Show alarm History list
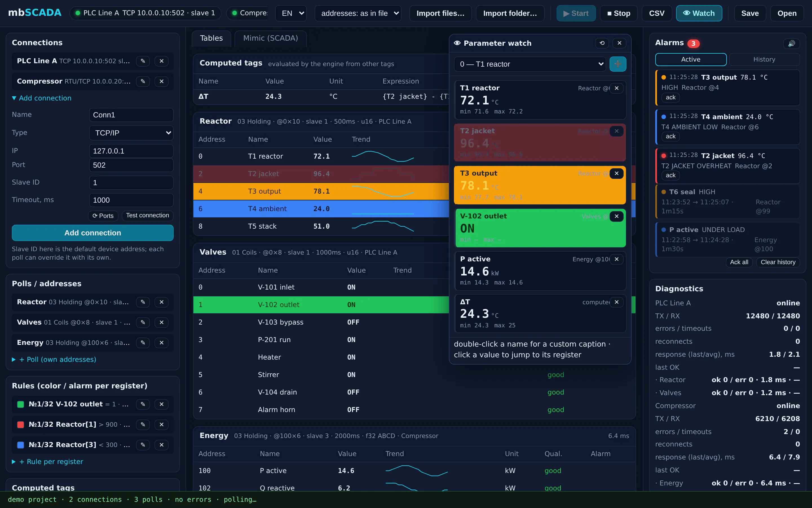Image resolution: width=812 pixels, height=508 pixels. coord(764,60)
